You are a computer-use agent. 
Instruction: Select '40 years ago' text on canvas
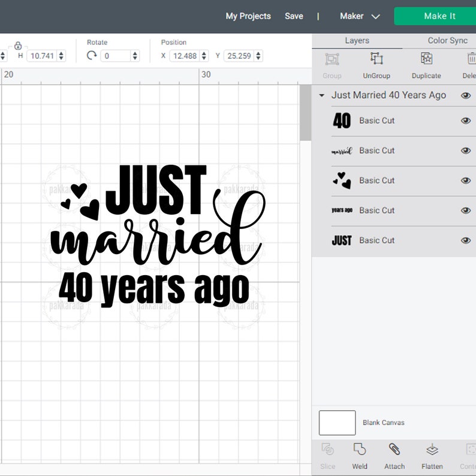[154, 290]
